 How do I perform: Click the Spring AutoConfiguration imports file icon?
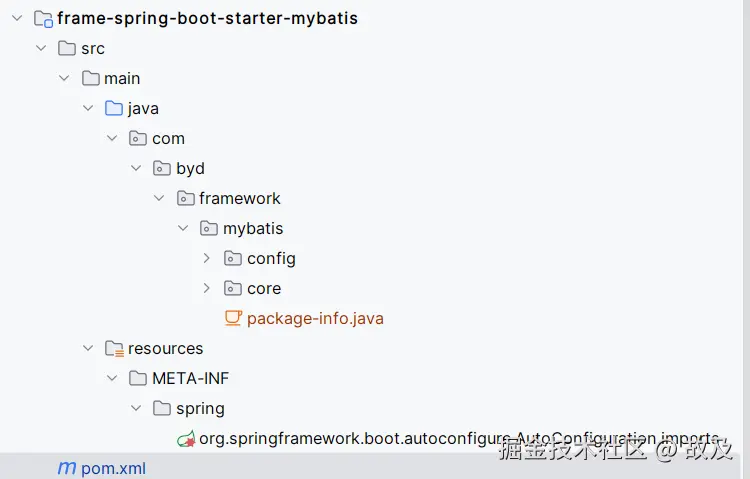pyautogui.click(x=185, y=438)
